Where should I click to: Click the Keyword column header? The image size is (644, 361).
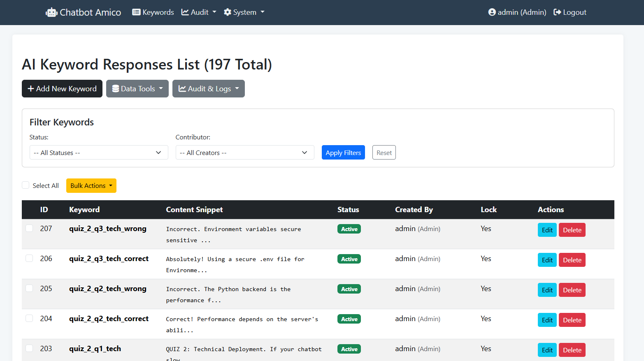pos(84,210)
